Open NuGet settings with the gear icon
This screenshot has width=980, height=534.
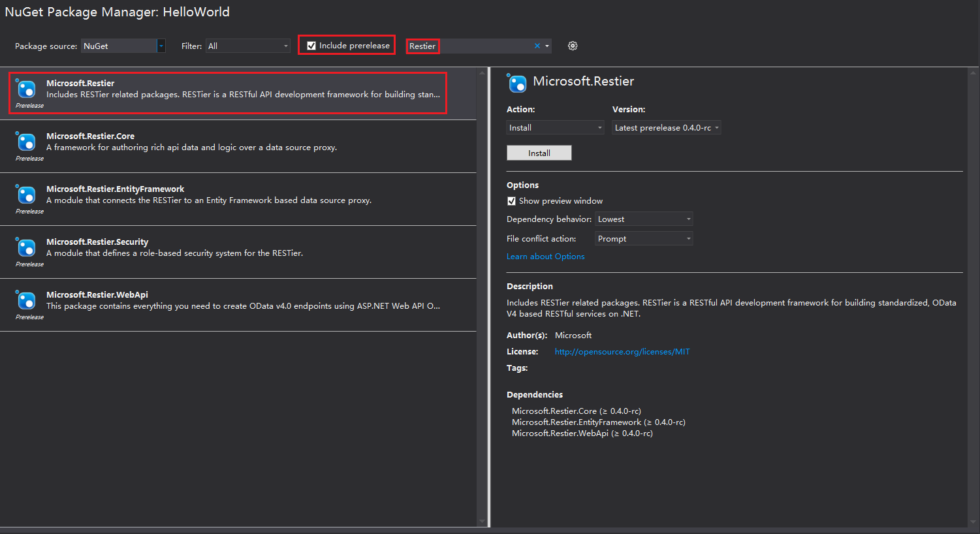[573, 46]
